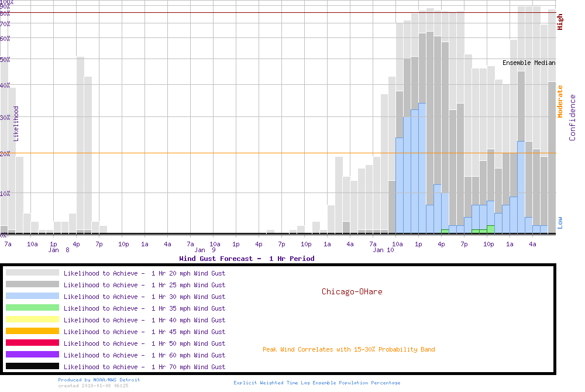
Task: Click the light gray 20 mph legend swatch
Action: [32, 273]
